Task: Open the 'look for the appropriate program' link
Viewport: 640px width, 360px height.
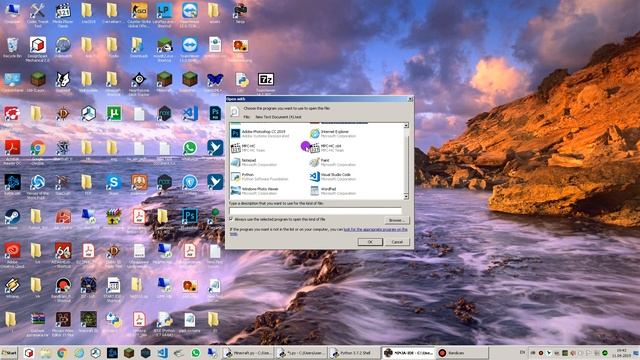Action: (x=375, y=230)
